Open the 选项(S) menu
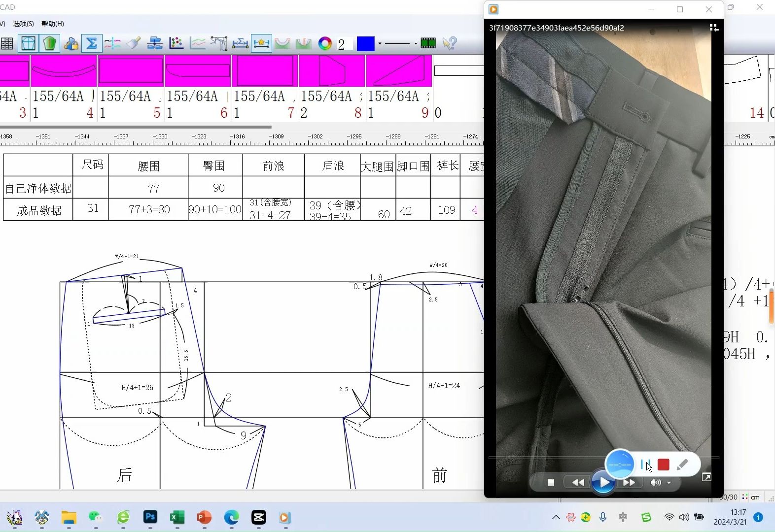775x532 pixels. (23, 24)
